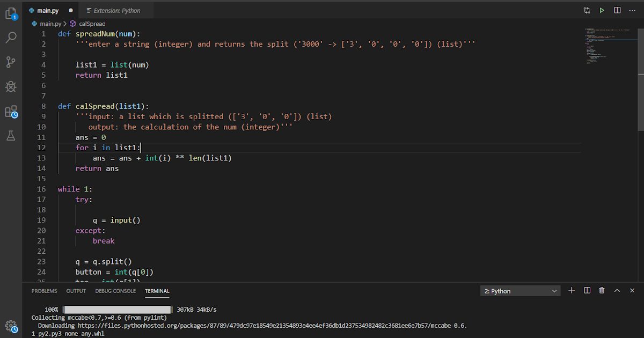Run the Python file with the green play icon
Image resolution: width=644 pixels, height=338 pixels.
pyautogui.click(x=602, y=10)
